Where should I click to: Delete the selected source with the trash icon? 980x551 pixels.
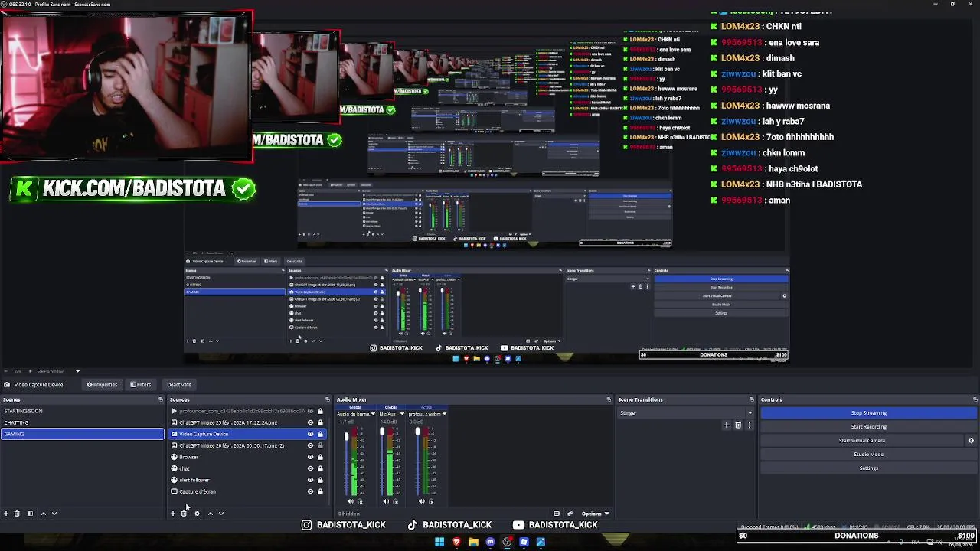(184, 514)
